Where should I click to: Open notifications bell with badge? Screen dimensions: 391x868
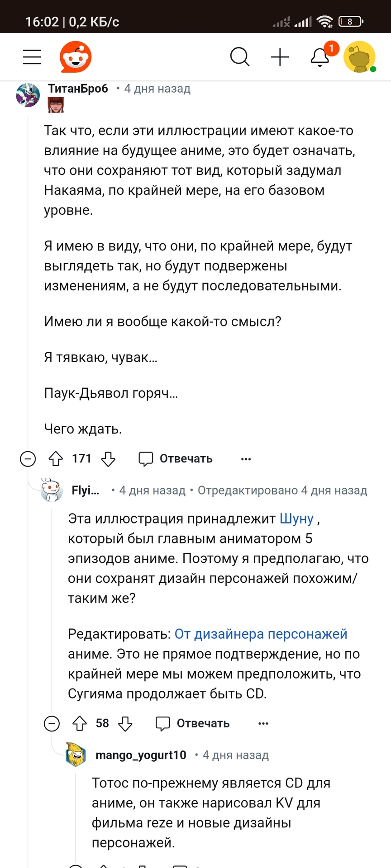point(320,57)
